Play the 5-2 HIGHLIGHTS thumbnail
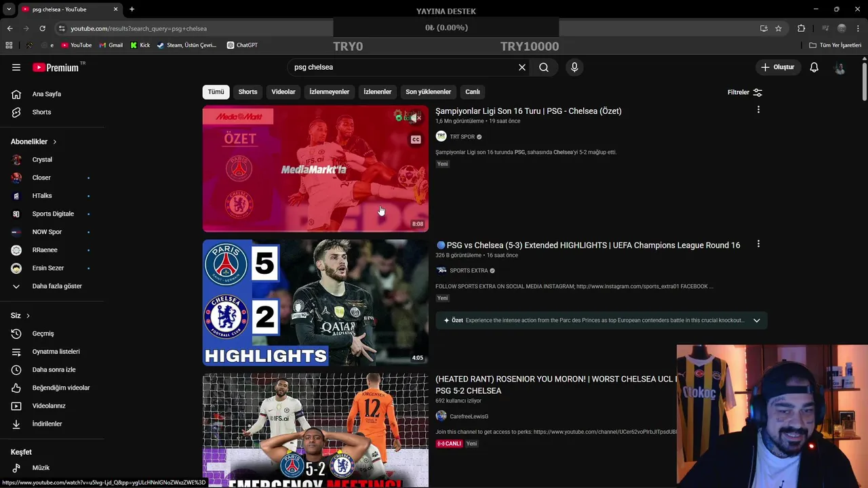 point(315,302)
